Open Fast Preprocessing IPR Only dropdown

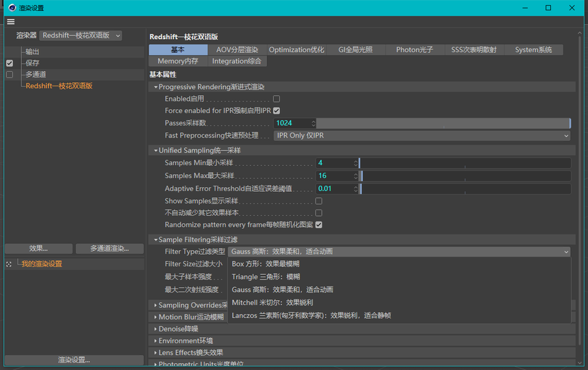point(422,136)
